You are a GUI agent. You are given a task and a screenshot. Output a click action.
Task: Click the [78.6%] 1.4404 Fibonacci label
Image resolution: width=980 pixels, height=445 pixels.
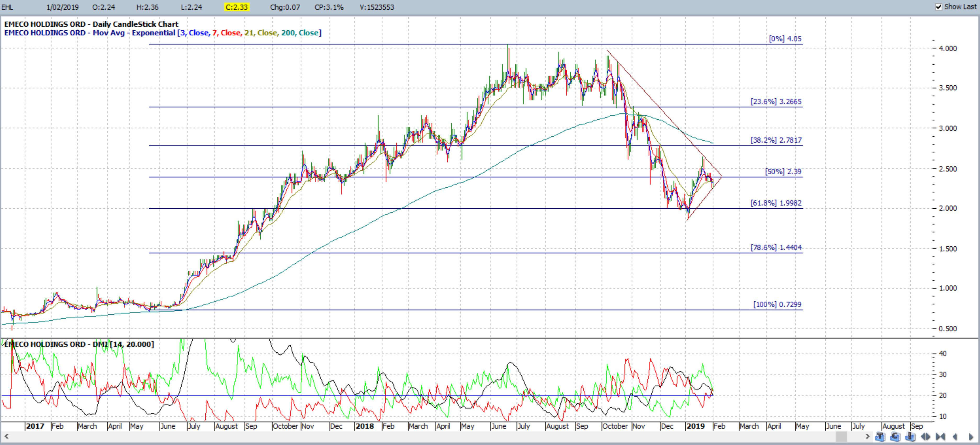[x=776, y=248]
